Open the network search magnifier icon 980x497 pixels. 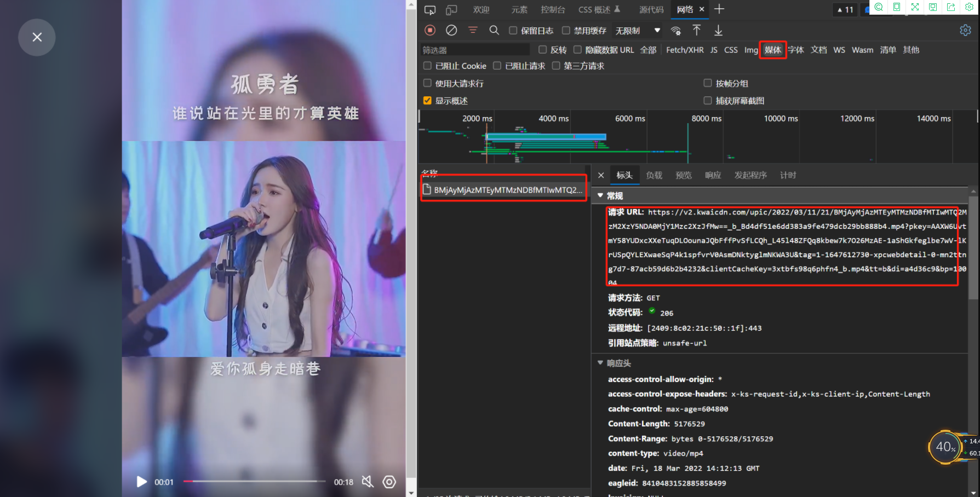(494, 30)
